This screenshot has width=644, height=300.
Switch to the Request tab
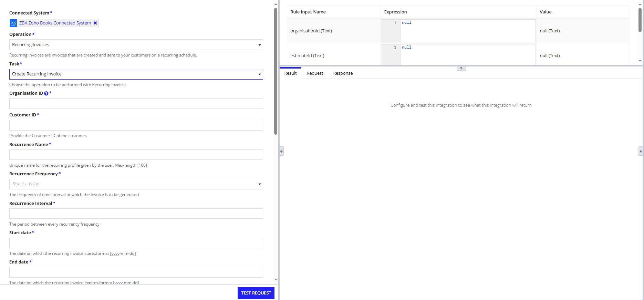click(315, 73)
